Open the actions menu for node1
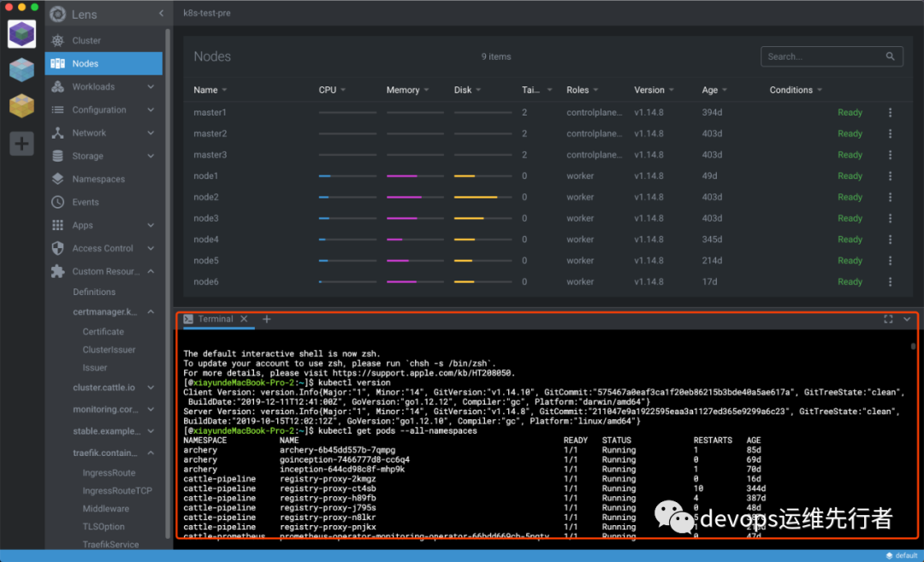Image resolution: width=924 pixels, height=562 pixels. click(x=890, y=176)
